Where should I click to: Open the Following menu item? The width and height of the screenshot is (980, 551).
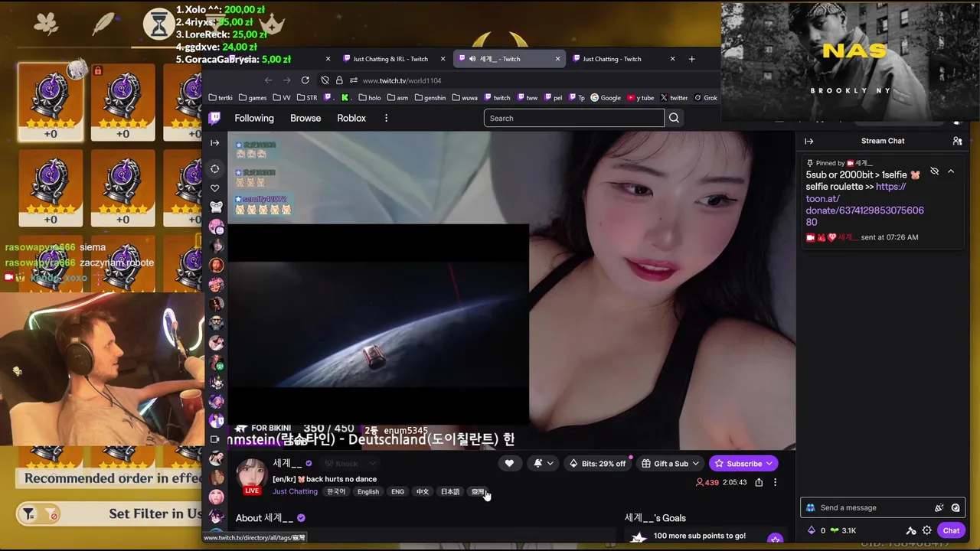click(x=254, y=118)
